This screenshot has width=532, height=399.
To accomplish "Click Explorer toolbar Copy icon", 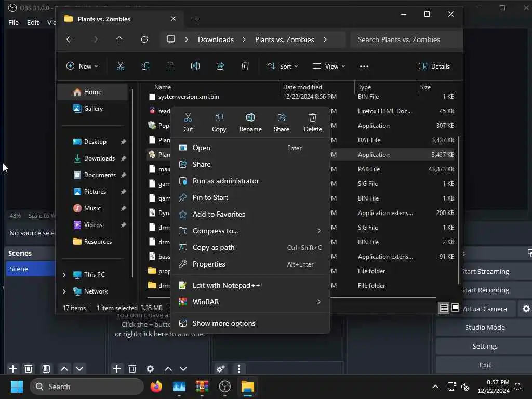I will [145, 66].
